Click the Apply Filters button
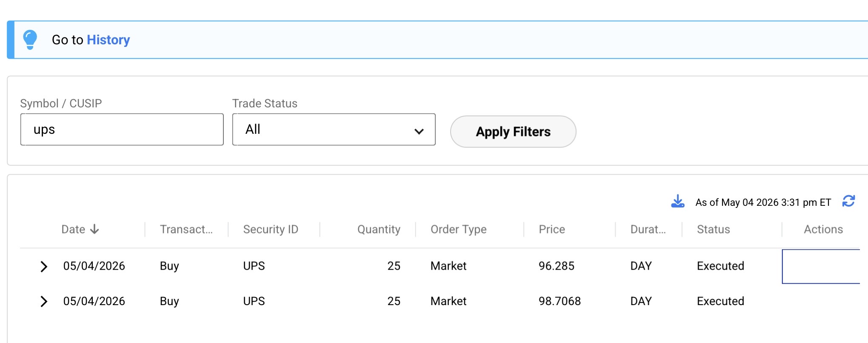Viewport: 868px width, 343px height. pyautogui.click(x=513, y=132)
